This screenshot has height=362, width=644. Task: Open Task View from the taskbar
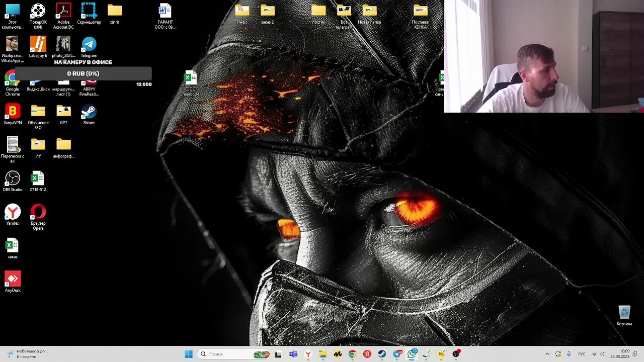(278, 354)
